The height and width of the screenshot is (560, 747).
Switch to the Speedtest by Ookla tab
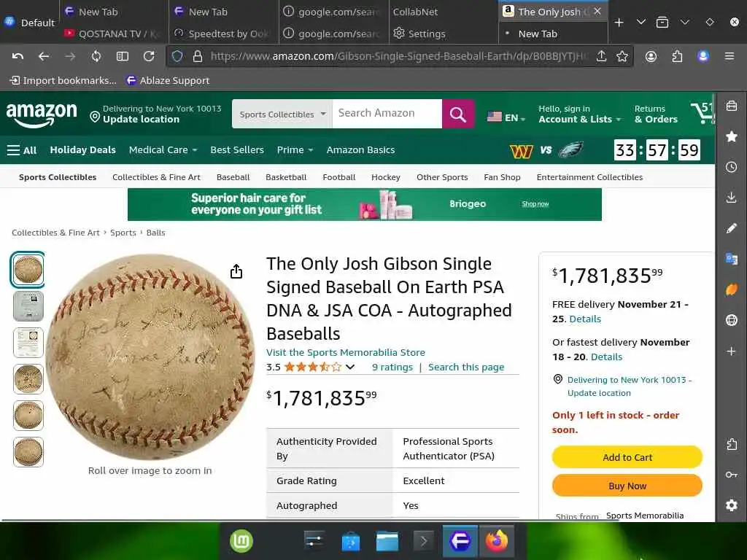pos(223,34)
